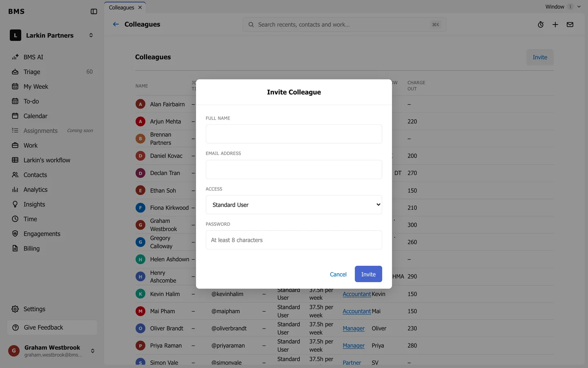This screenshot has width=588, height=368.
Task: Select Declan Tran name
Action: tap(165, 173)
